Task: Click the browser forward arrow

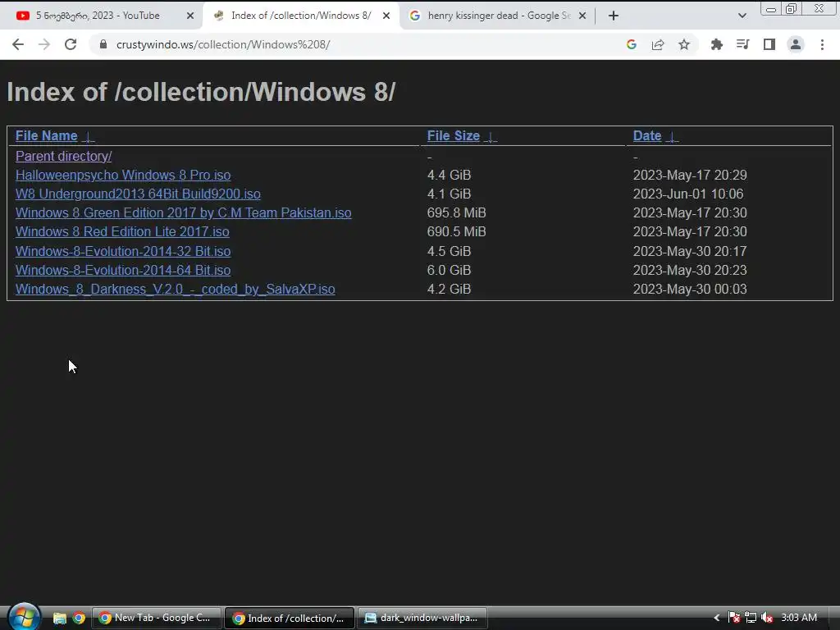Action: [x=44, y=44]
